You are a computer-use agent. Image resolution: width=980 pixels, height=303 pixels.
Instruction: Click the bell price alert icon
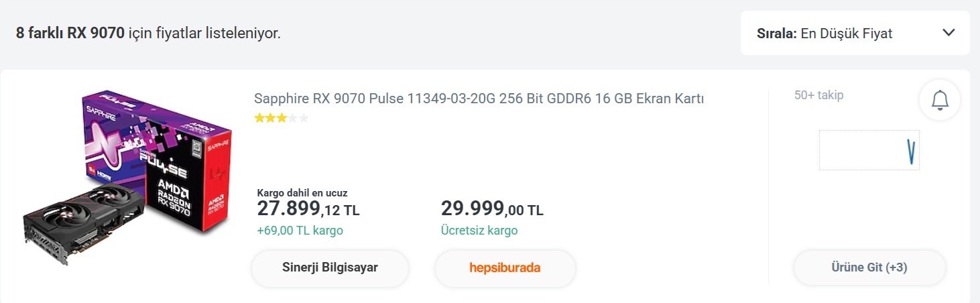pyautogui.click(x=940, y=100)
